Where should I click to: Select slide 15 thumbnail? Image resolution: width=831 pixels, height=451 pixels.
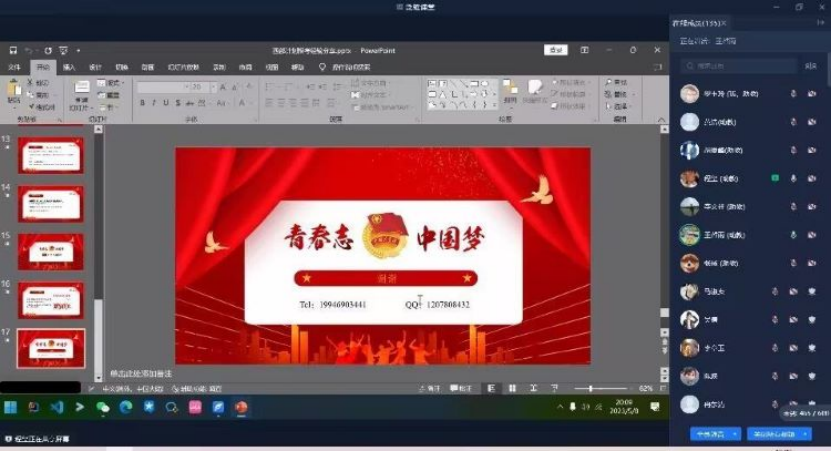[x=51, y=251]
